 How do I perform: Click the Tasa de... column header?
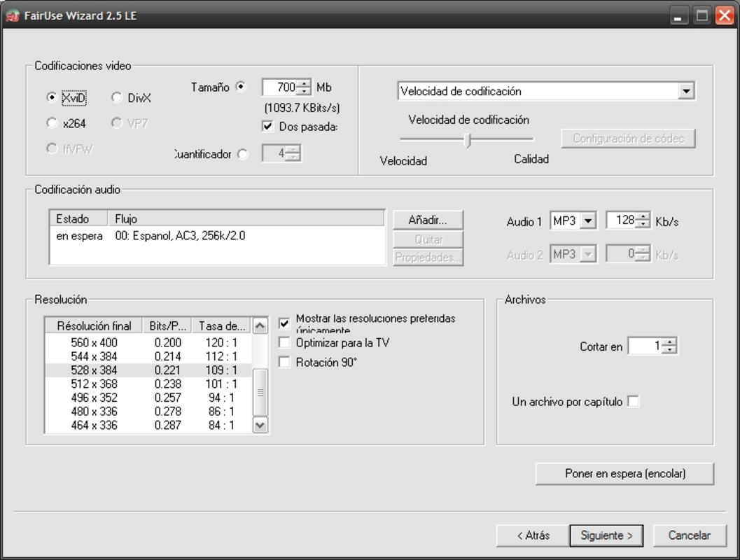pos(221,326)
